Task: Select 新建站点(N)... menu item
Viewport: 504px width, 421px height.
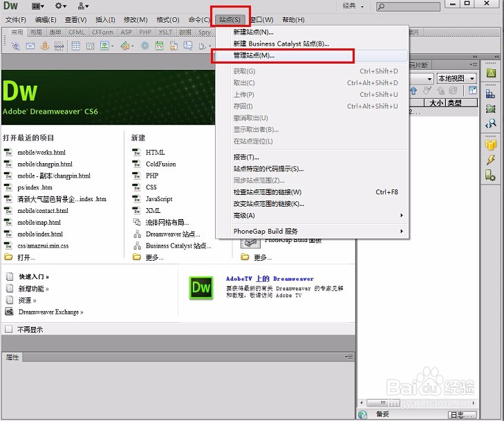Action: tap(312, 32)
